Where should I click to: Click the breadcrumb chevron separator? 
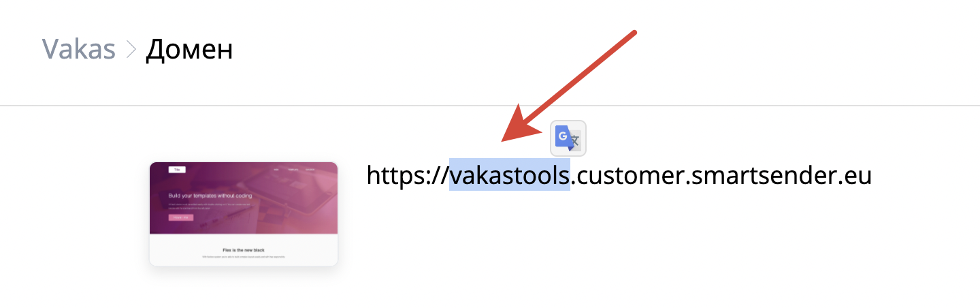132,49
